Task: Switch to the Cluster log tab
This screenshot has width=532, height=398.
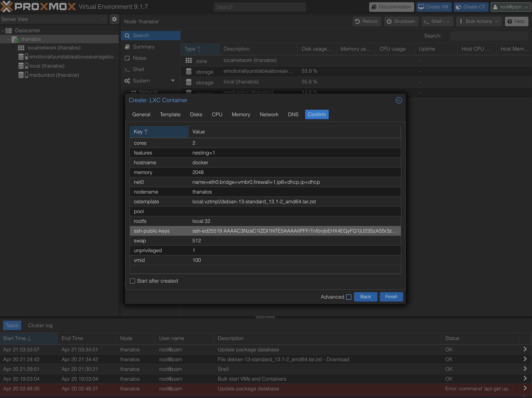Action: coord(40,326)
